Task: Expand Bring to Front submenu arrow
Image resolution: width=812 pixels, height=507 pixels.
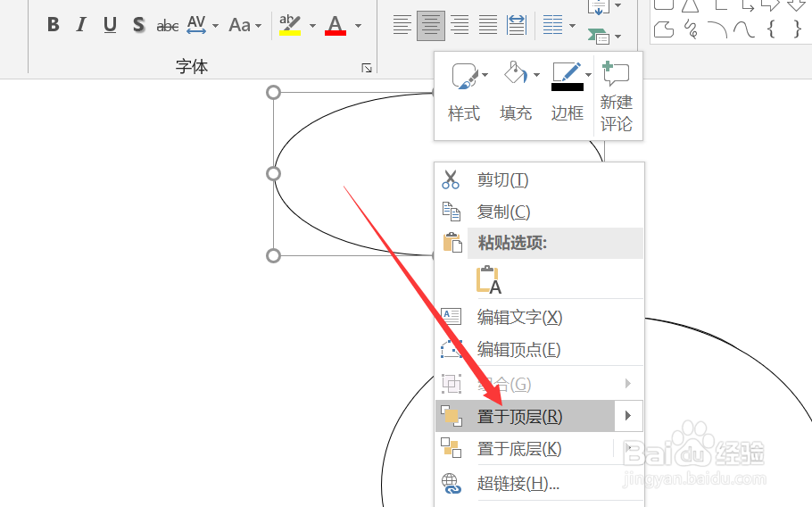Action: point(628,416)
